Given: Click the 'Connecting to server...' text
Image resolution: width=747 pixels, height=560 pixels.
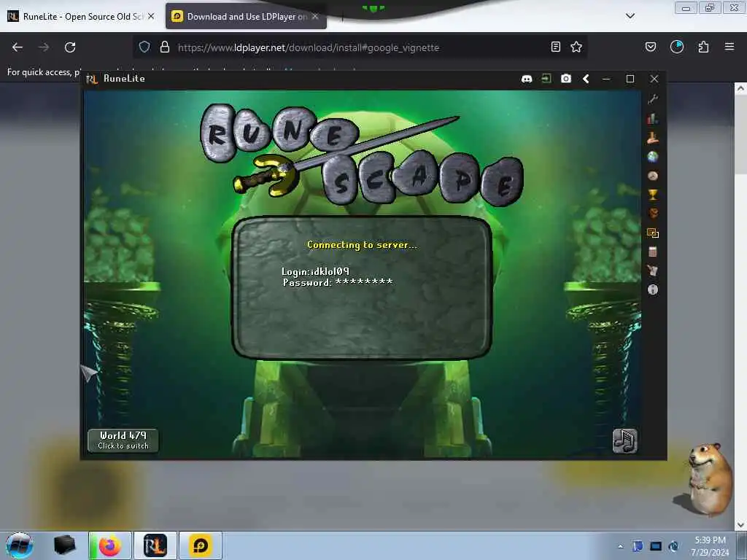Looking at the screenshot, I should [x=362, y=245].
